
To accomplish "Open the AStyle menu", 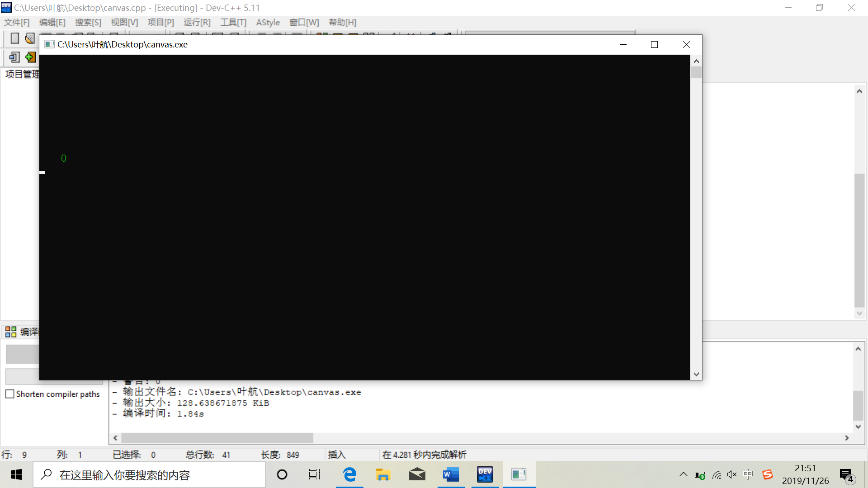I will point(268,23).
